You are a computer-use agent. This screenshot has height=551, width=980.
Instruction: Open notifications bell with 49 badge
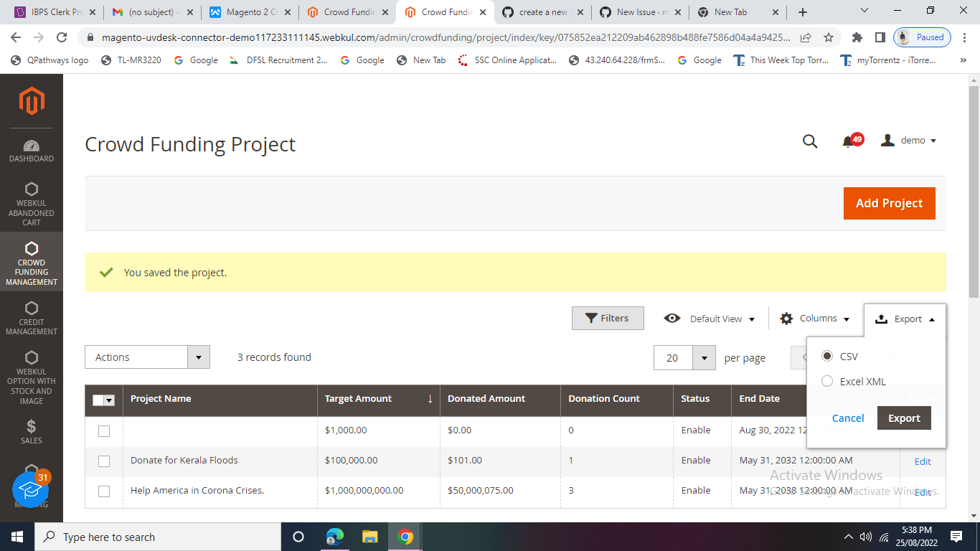[851, 141]
